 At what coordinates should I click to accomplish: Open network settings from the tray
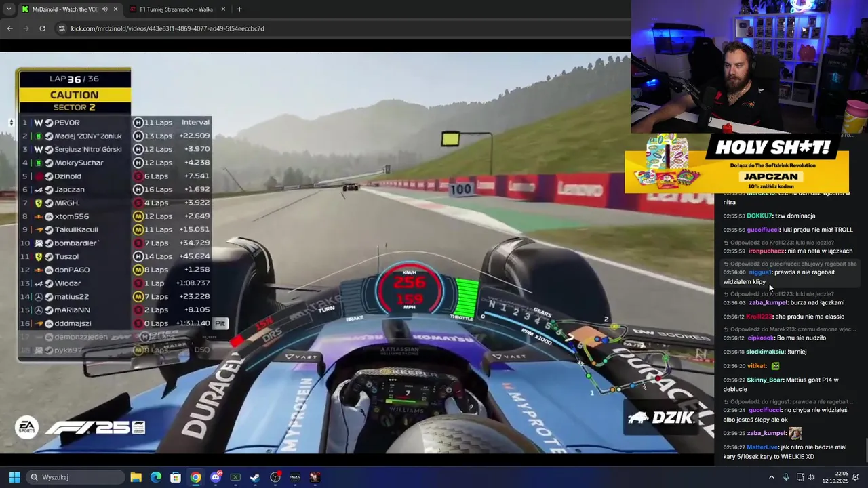[x=800, y=477]
